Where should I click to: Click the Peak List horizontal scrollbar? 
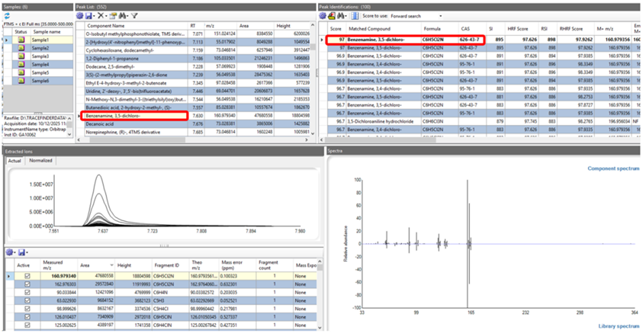click(x=195, y=140)
